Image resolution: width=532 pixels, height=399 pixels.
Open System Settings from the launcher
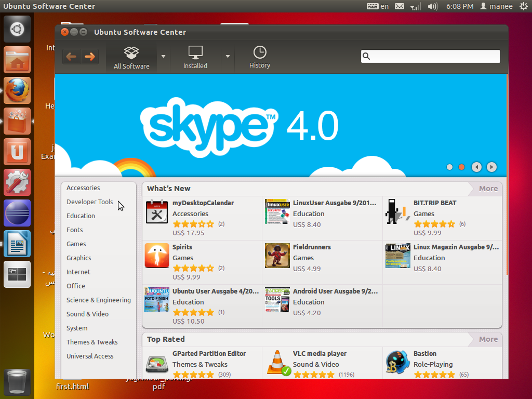click(17, 182)
